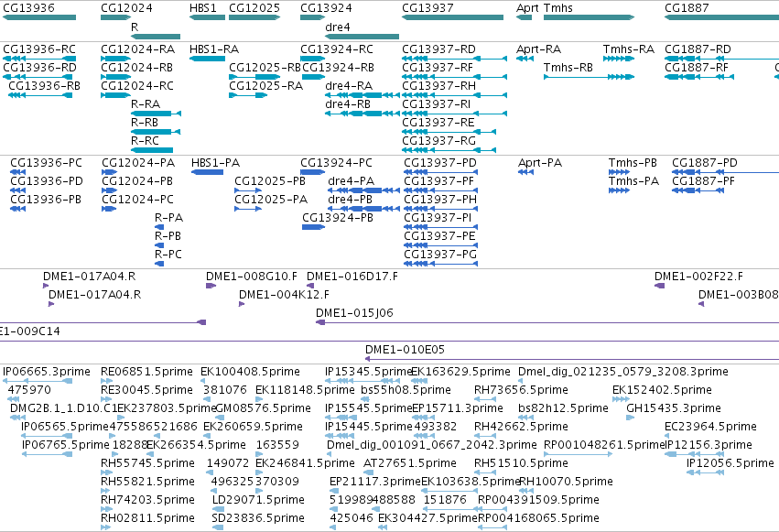Select transcript dre4-RA

[x=362, y=95]
